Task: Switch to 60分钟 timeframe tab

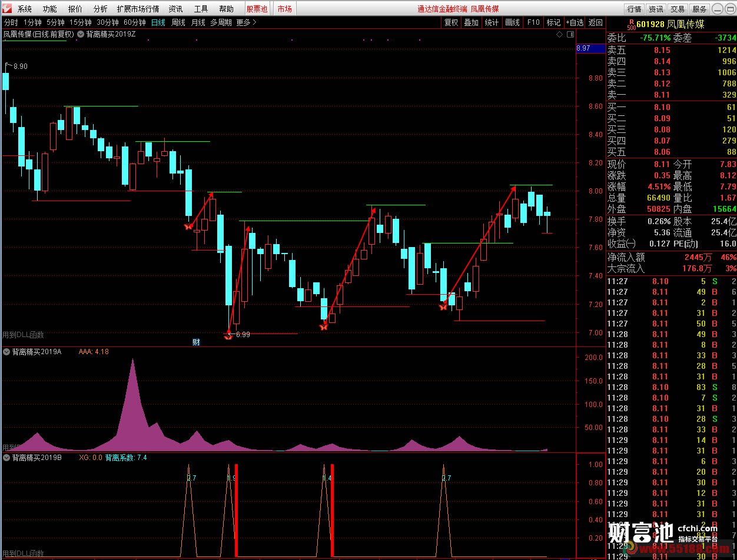Action: tap(135, 22)
